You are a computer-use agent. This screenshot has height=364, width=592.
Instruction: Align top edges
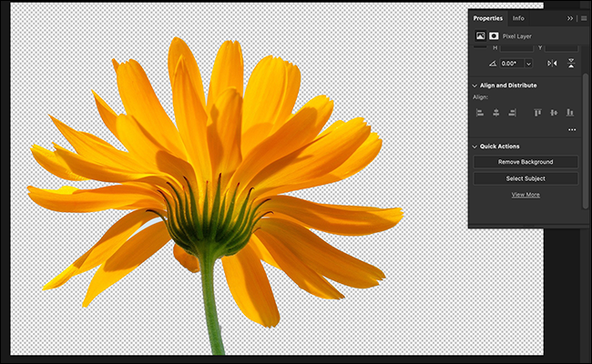(537, 113)
